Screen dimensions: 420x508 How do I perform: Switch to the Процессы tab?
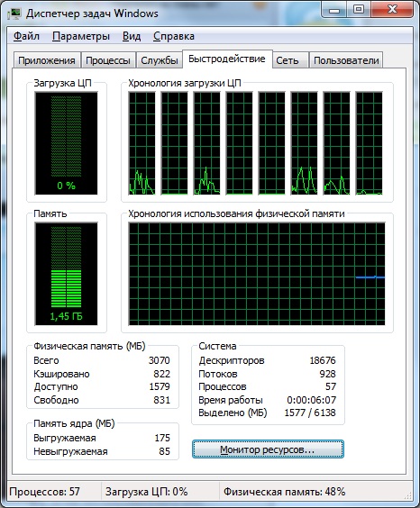(108, 60)
